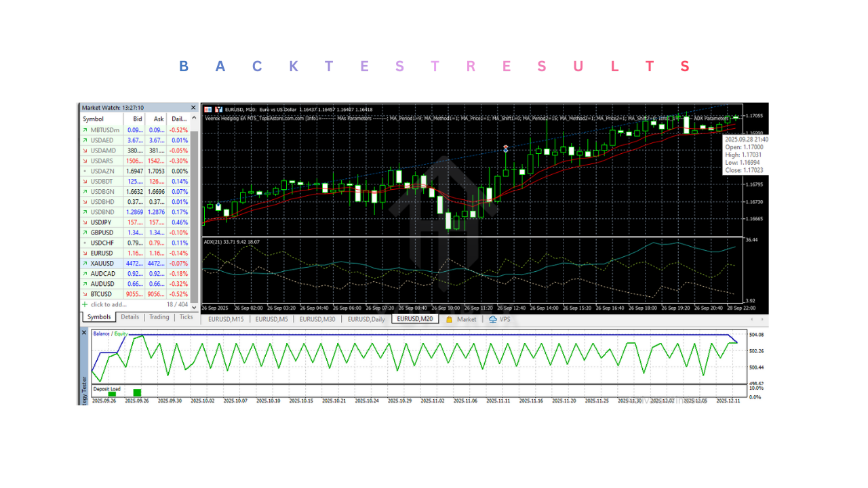
Task: Click the depth of market icon in chart header
Action: pyautogui.click(x=208, y=109)
